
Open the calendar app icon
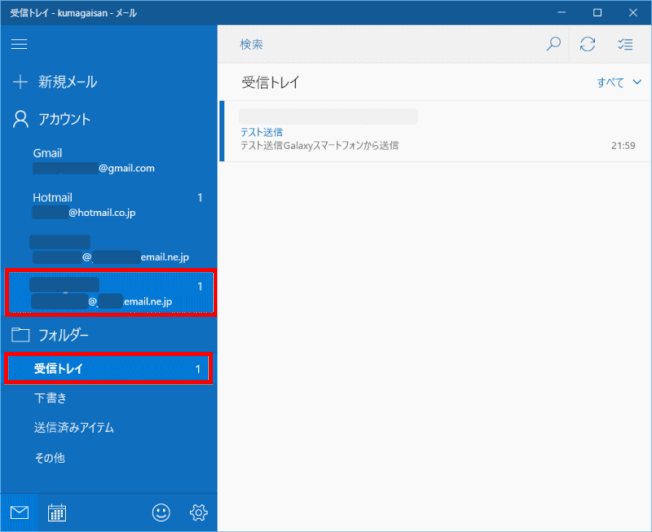click(57, 512)
